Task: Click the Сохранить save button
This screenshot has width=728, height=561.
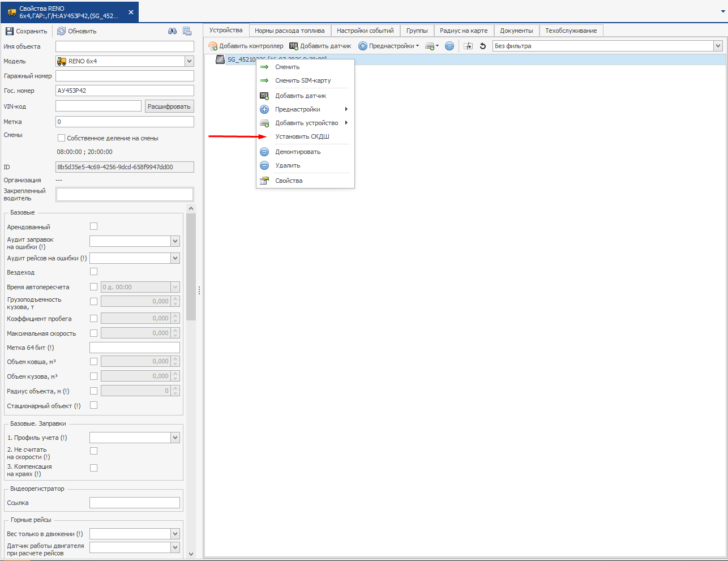Action: pyautogui.click(x=26, y=31)
